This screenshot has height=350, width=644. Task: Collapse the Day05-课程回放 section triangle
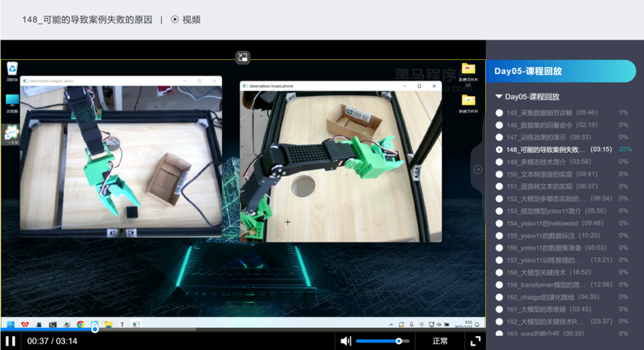(499, 97)
